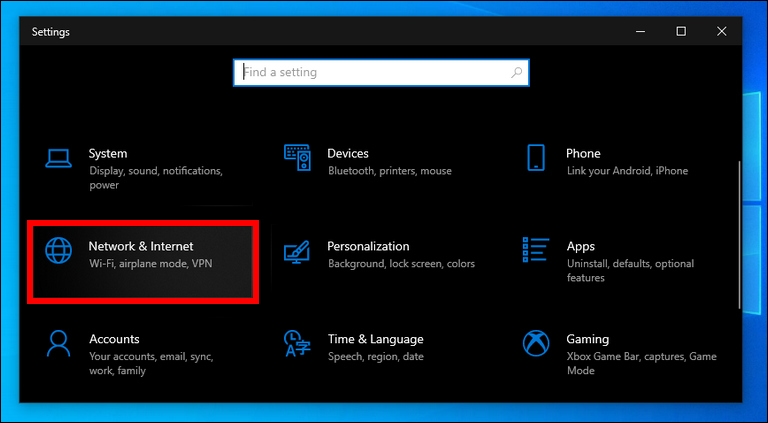Open the Personalization paintbrush icon
The height and width of the screenshot is (423, 768).
click(297, 252)
